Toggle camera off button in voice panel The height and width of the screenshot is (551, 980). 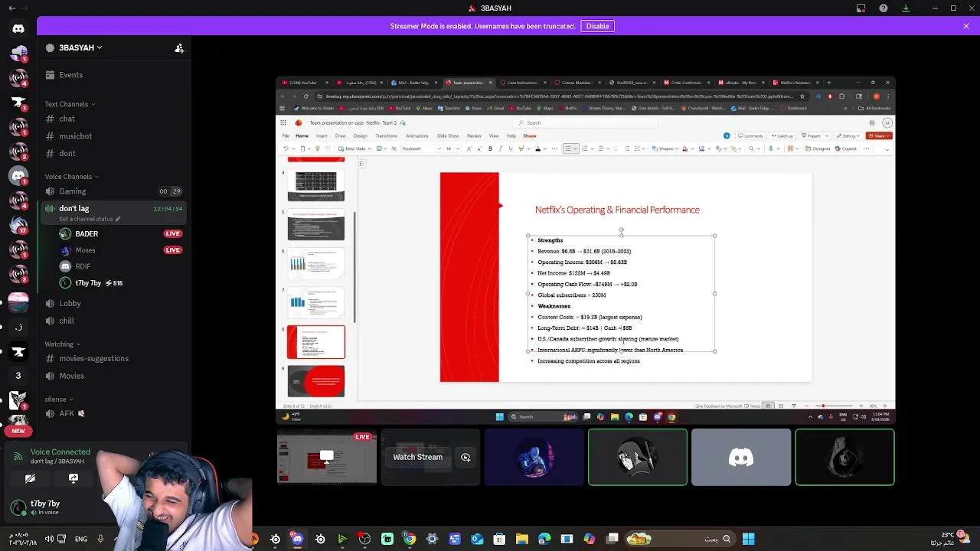point(30,478)
